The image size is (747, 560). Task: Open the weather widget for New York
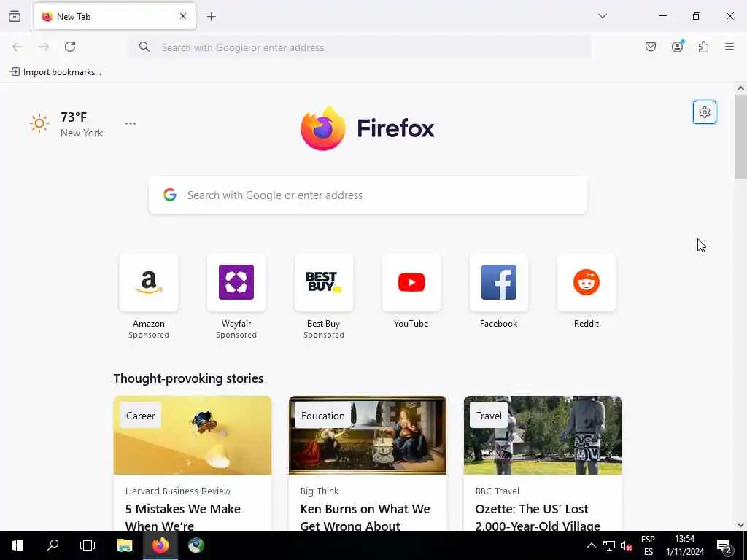(66, 124)
